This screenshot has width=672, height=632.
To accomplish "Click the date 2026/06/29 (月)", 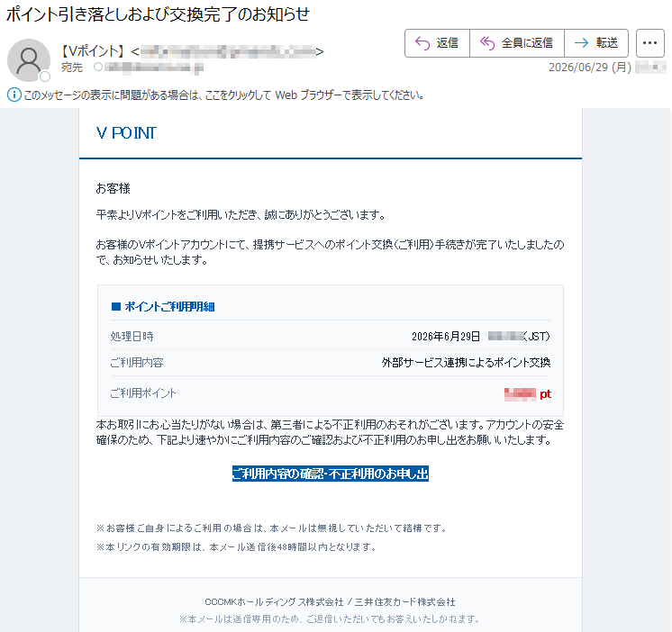I will coord(590,68).
